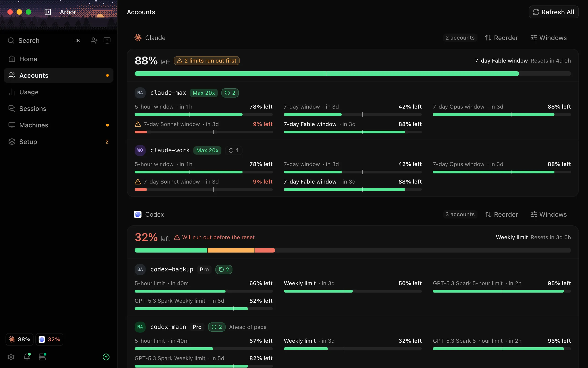This screenshot has width=588, height=368.
Task: Open the Sessions page
Action: [59, 109]
